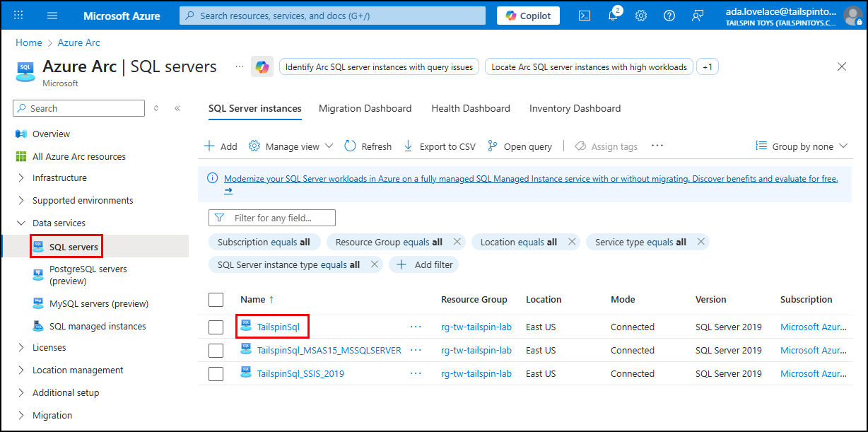
Task: Select all rows with the header checkbox
Action: (x=216, y=299)
